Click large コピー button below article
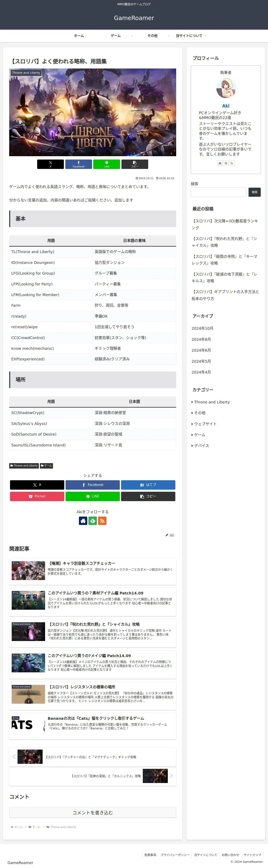 click(x=148, y=496)
